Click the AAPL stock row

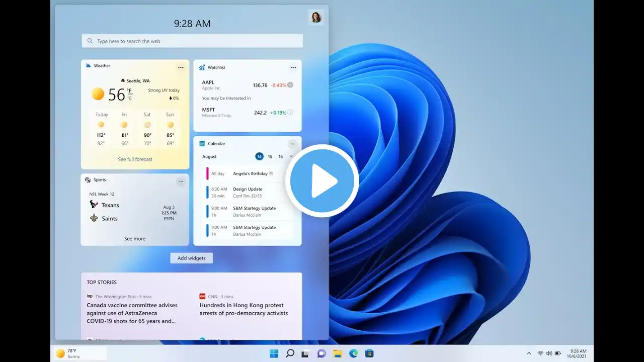(248, 85)
